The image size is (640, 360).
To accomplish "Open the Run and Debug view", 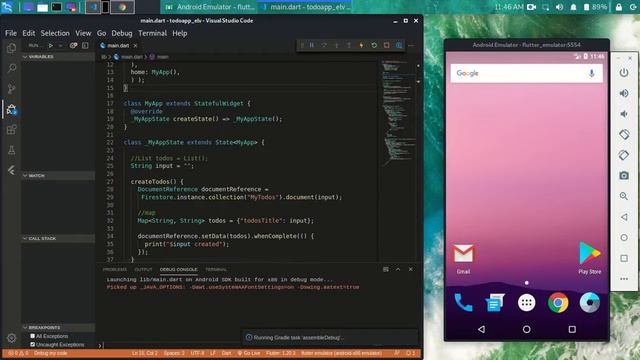I will [x=11, y=109].
